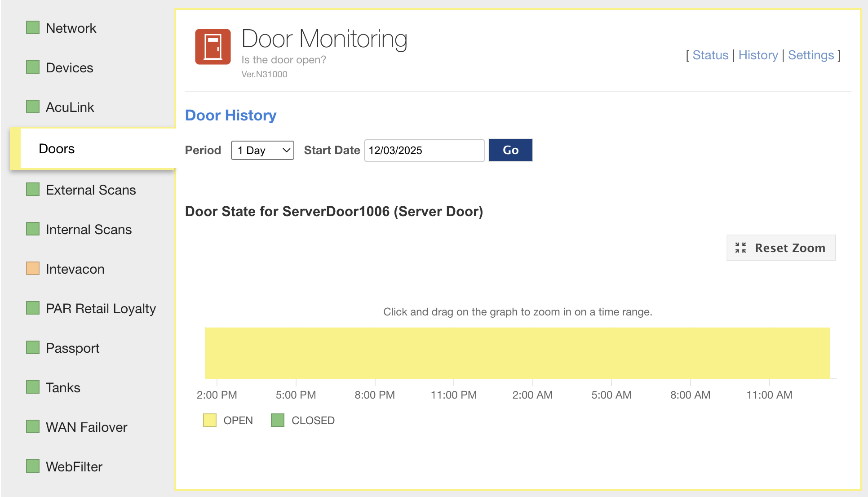Image resolution: width=868 pixels, height=497 pixels.
Task: Click the WAN Failover status square
Action: click(33, 426)
